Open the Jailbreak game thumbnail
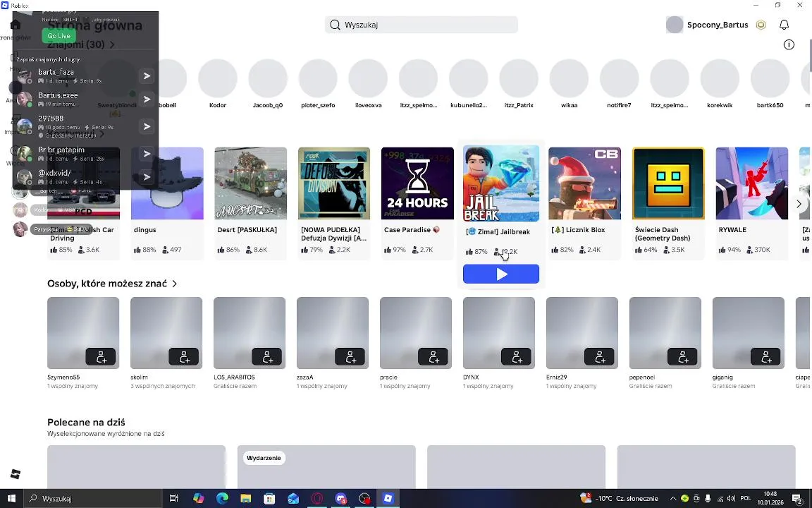 (500, 183)
